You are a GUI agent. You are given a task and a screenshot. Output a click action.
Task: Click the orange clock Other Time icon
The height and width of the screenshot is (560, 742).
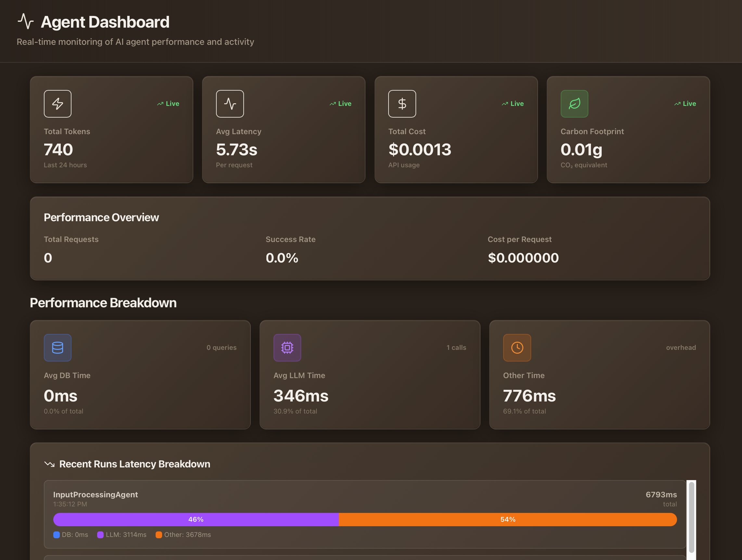pyautogui.click(x=517, y=347)
